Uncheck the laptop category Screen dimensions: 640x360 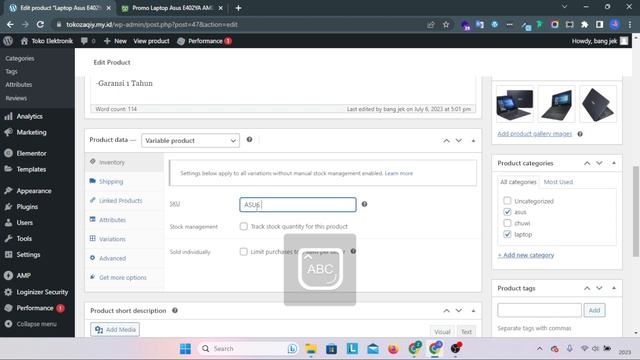507,234
